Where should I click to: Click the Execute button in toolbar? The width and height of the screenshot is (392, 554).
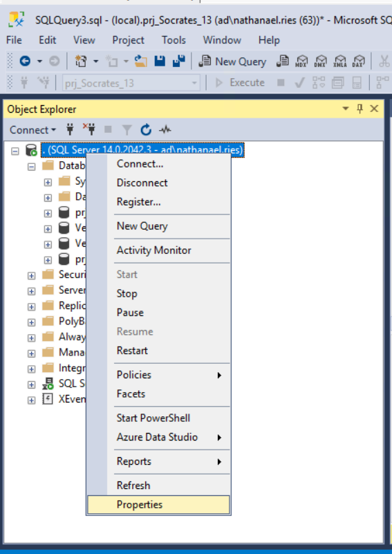tap(239, 83)
